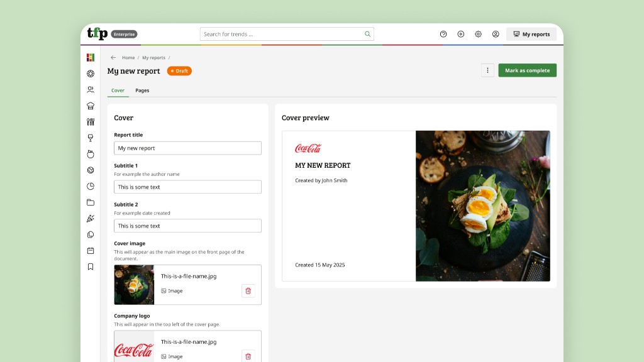Delete the cover image file
644x362 pixels.
click(x=248, y=290)
